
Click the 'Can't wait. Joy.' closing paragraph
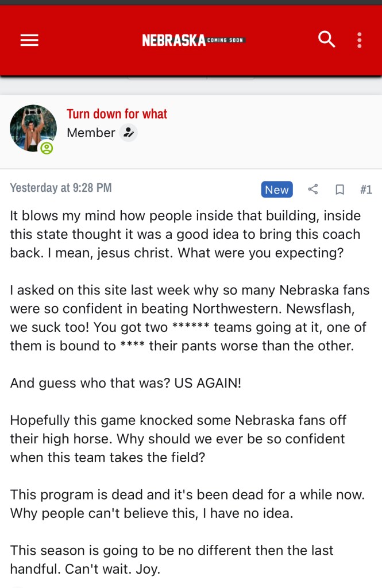tap(172, 559)
